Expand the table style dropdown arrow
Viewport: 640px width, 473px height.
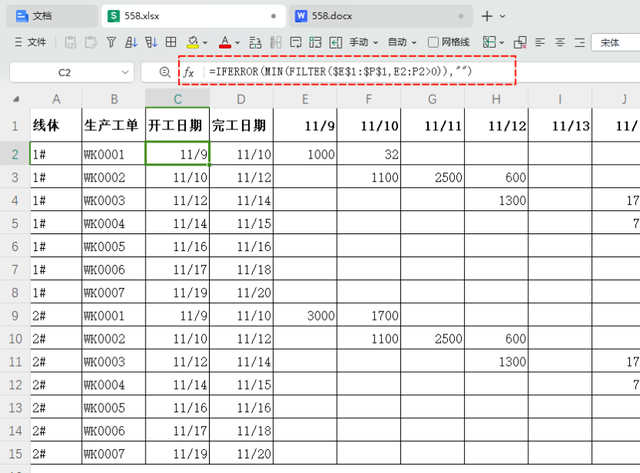coord(502,42)
